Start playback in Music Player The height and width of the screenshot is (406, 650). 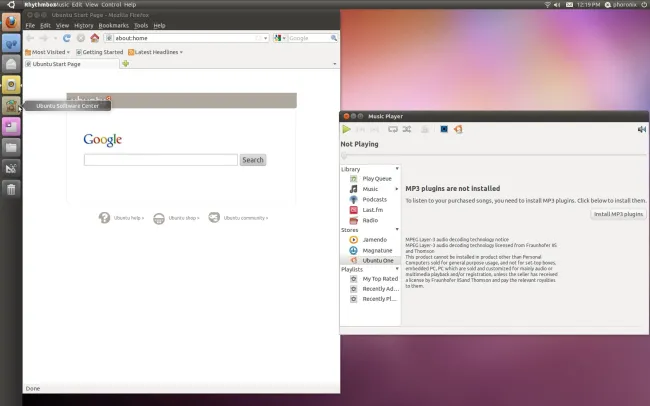(x=346, y=129)
